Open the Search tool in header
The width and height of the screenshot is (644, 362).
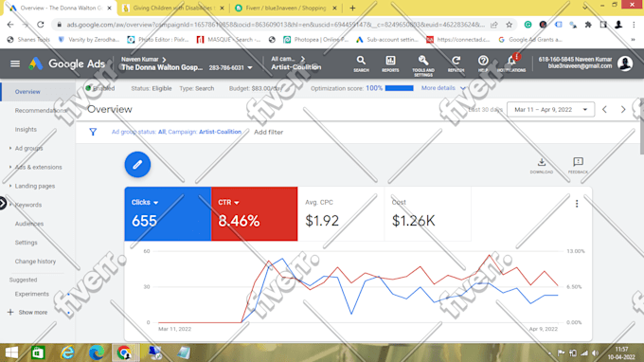(361, 64)
